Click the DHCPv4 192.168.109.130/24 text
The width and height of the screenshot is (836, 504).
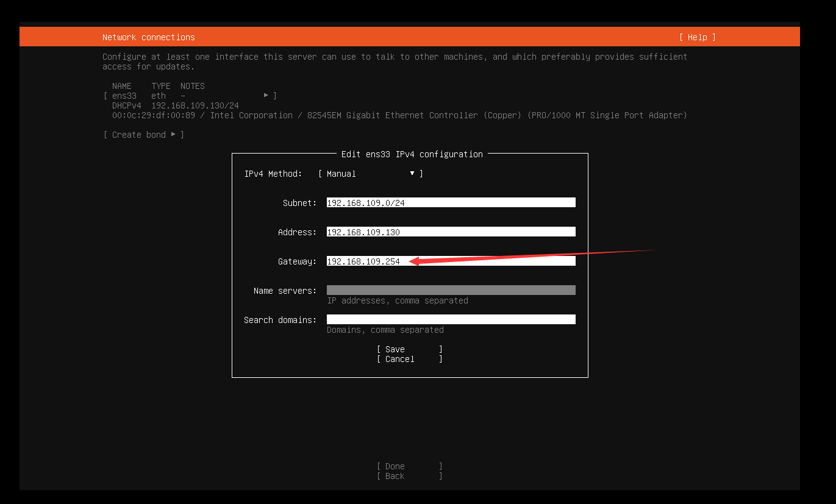coord(176,105)
